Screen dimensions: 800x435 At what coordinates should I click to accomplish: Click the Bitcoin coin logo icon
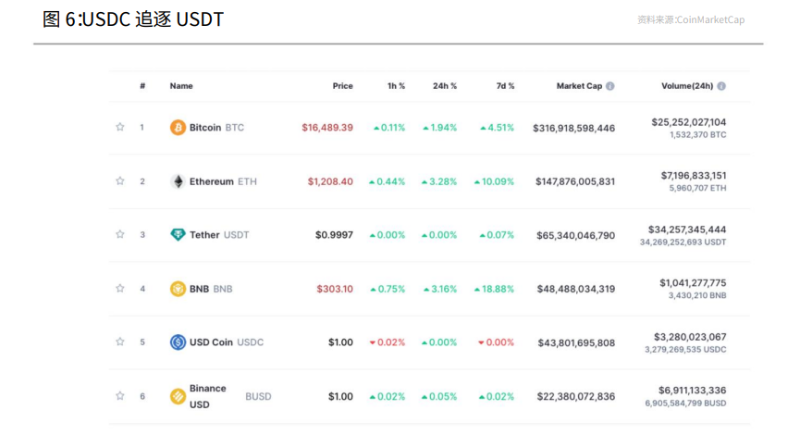click(x=178, y=128)
